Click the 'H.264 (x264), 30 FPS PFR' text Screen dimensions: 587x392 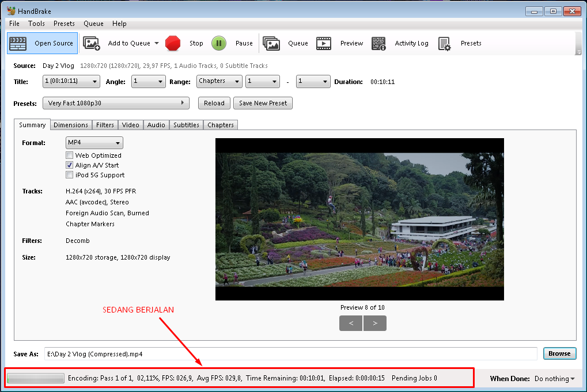coord(101,191)
